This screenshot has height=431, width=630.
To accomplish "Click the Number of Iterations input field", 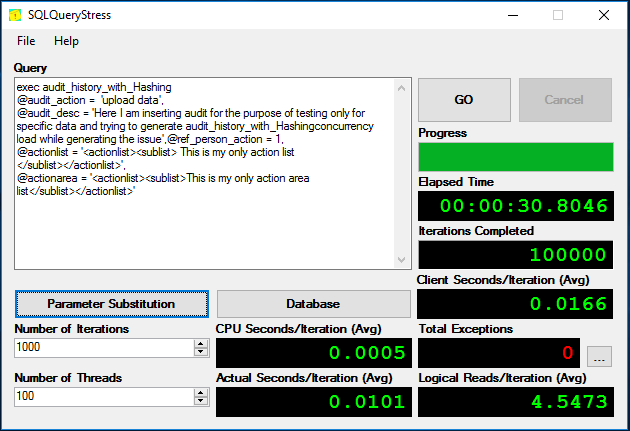I will point(104,347).
